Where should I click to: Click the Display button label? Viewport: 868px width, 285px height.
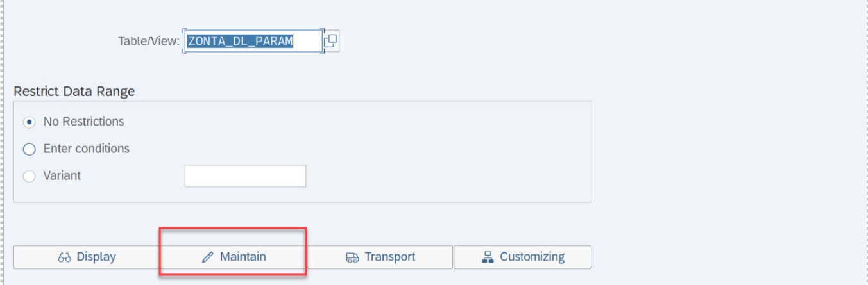click(96, 257)
